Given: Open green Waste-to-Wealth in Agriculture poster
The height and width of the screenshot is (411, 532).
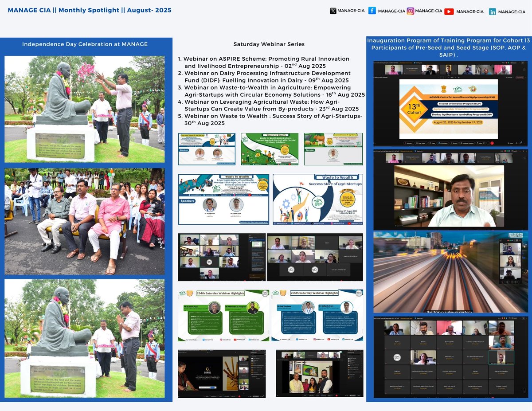Looking at the screenshot, I should click(270, 149).
